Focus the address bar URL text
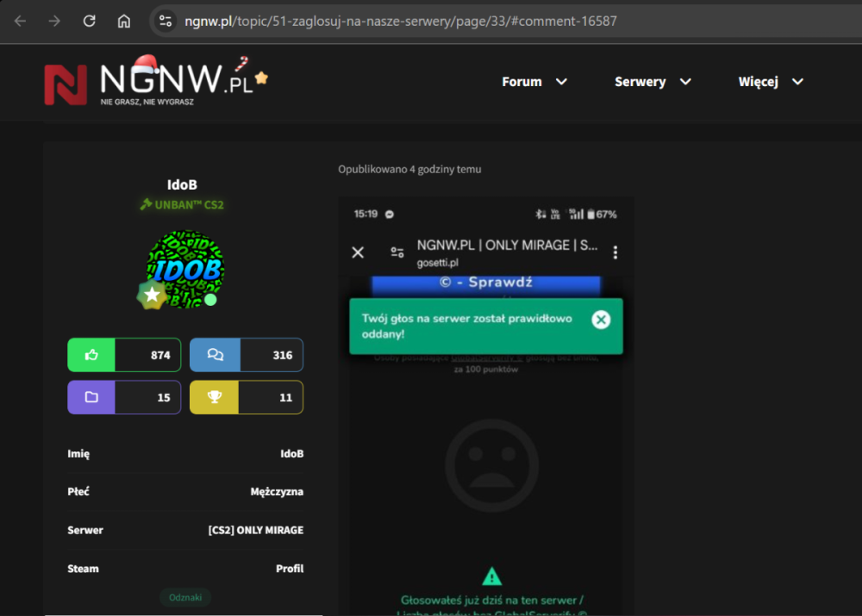Image resolution: width=862 pixels, height=616 pixels. click(x=400, y=21)
